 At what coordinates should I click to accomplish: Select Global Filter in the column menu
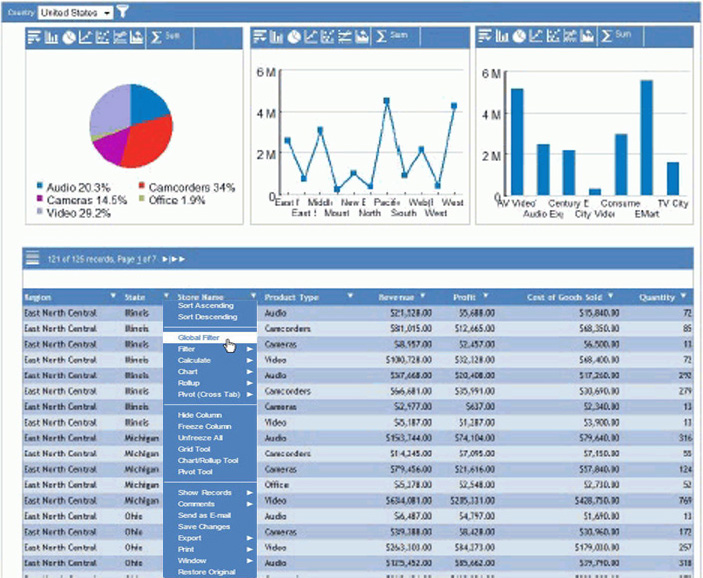coord(209,338)
